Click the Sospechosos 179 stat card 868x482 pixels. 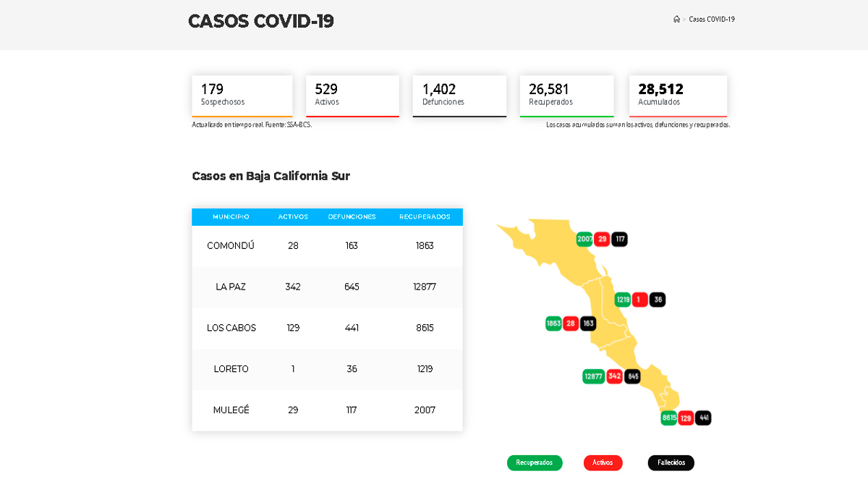242,96
